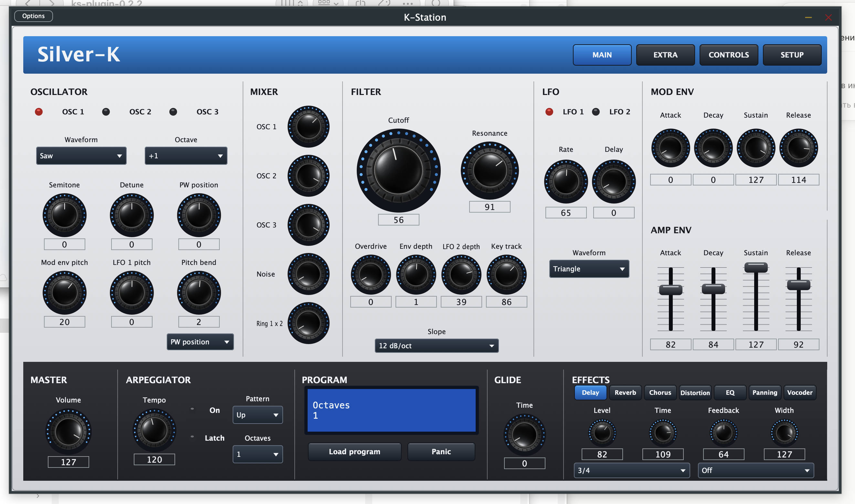
Task: Click the Master Volume knob
Action: point(68,432)
